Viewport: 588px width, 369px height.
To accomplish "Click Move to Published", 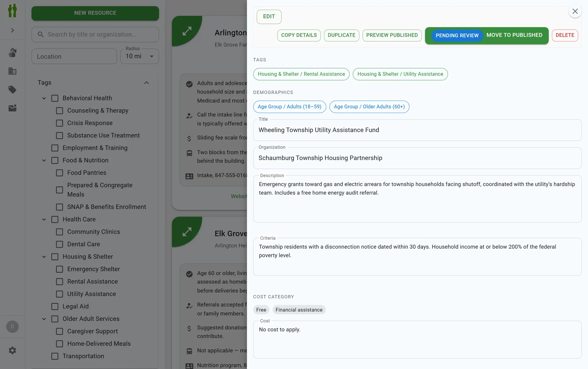I will (514, 35).
